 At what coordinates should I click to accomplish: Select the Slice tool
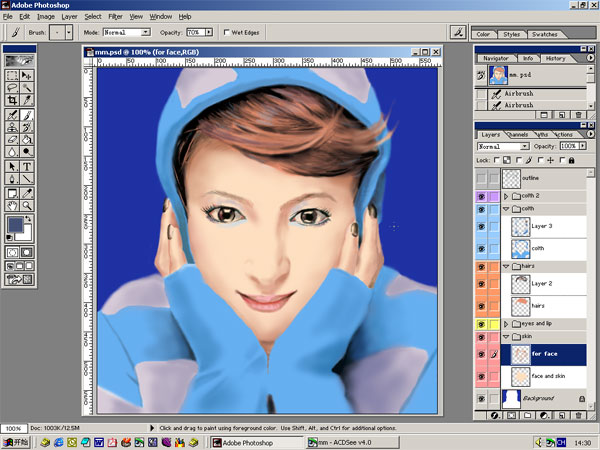pos(26,100)
